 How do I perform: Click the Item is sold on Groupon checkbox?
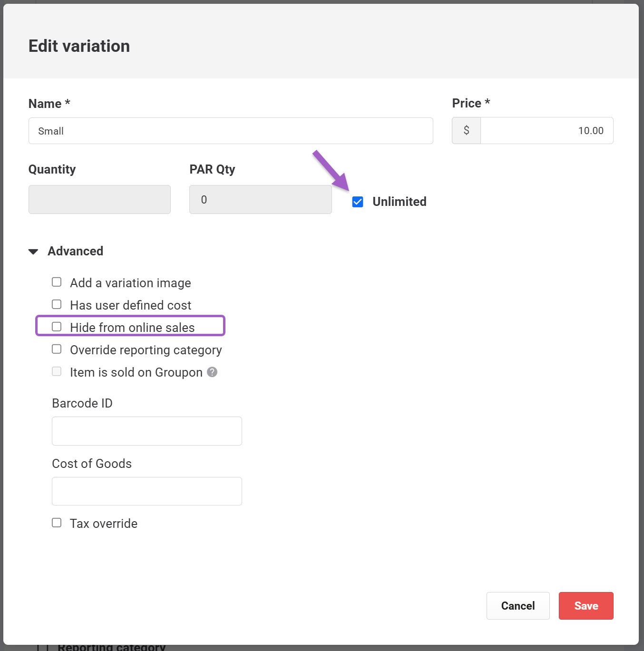click(x=57, y=371)
